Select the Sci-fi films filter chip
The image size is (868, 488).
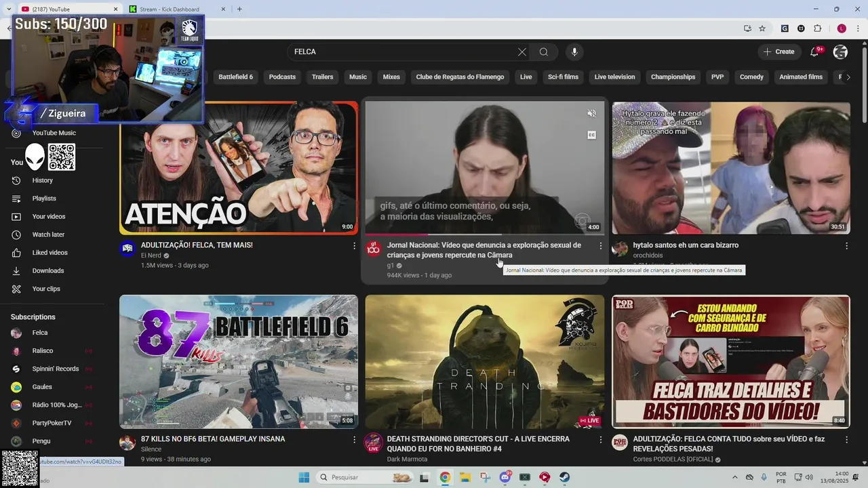pyautogui.click(x=563, y=77)
